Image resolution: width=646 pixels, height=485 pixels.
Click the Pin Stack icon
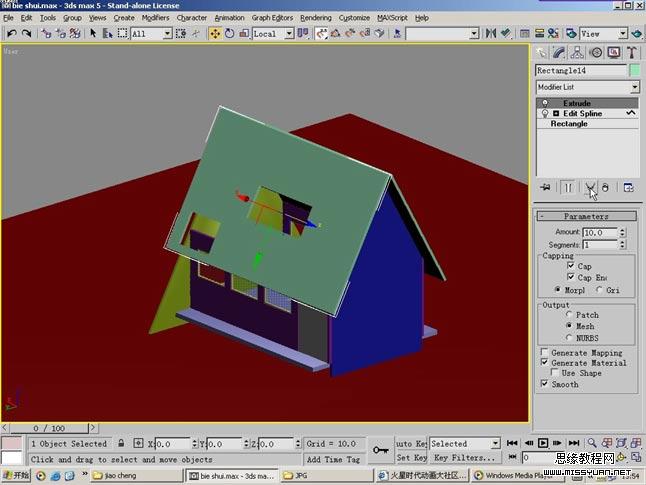pyautogui.click(x=545, y=187)
